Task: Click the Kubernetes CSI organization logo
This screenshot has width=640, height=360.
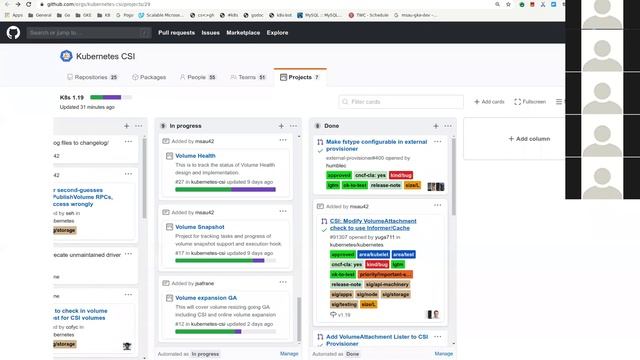Action: pos(66,56)
